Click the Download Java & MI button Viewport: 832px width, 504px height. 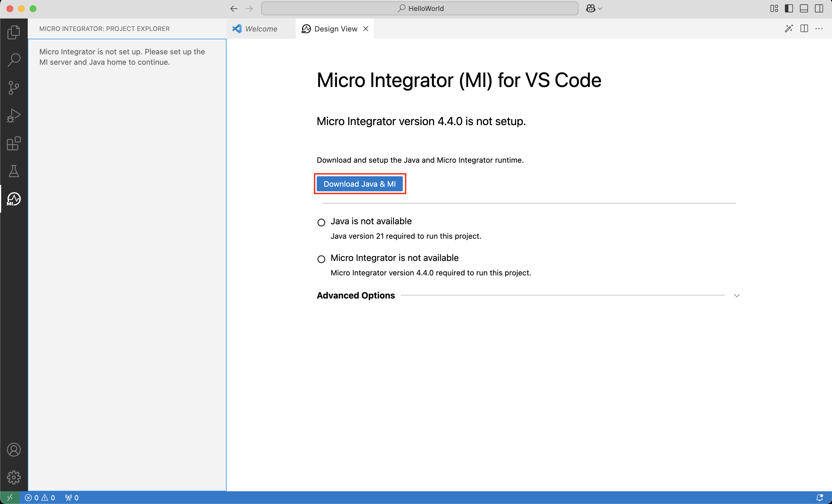point(360,184)
